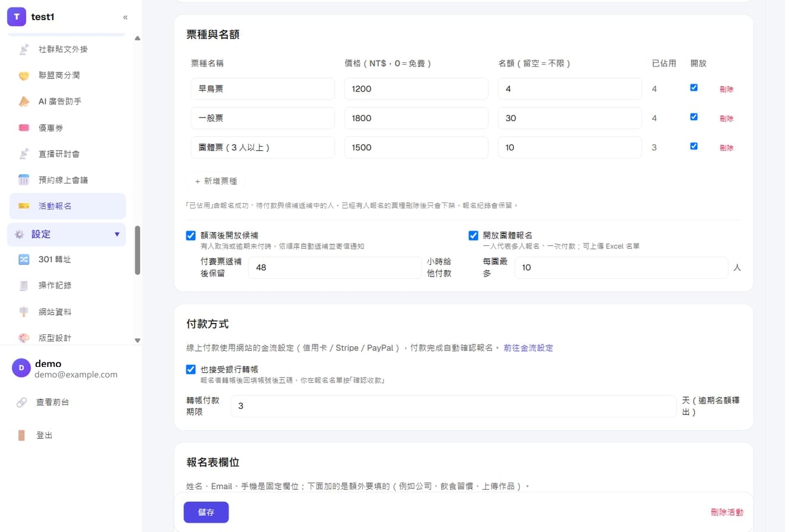The height and width of the screenshot is (532, 785).
Task: Click the 社群貼文外掛 icon
Action: pos(24,49)
